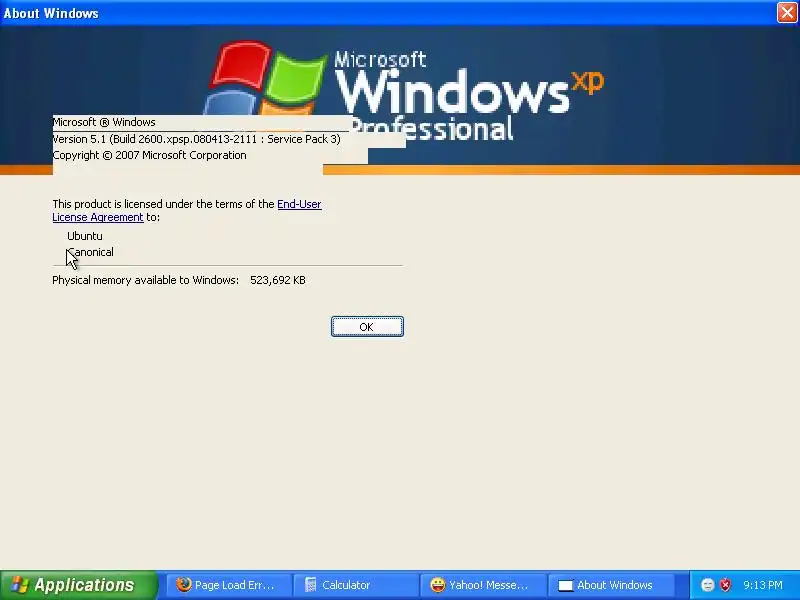Click the About Windows title bar
Viewport: 800px width, 600px height.
[x=388, y=13]
